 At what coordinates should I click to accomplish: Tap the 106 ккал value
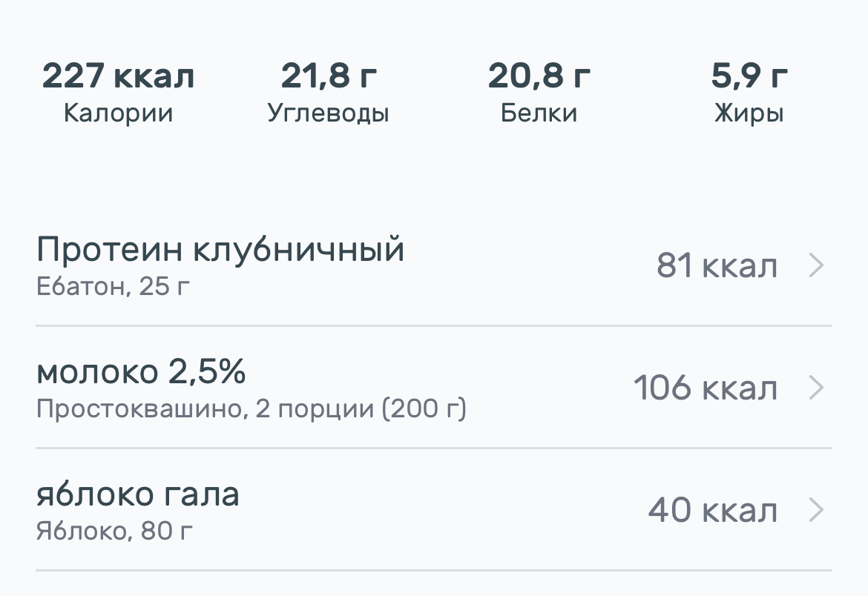(705, 388)
